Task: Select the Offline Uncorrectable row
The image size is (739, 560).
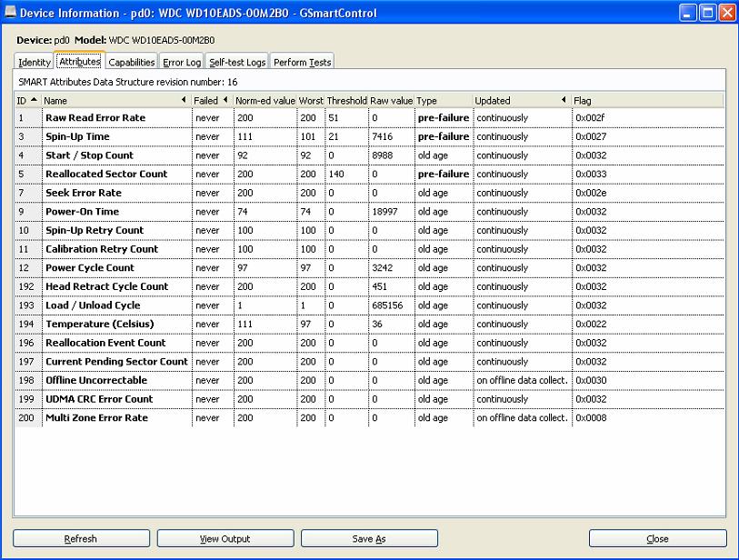Action: coord(369,380)
